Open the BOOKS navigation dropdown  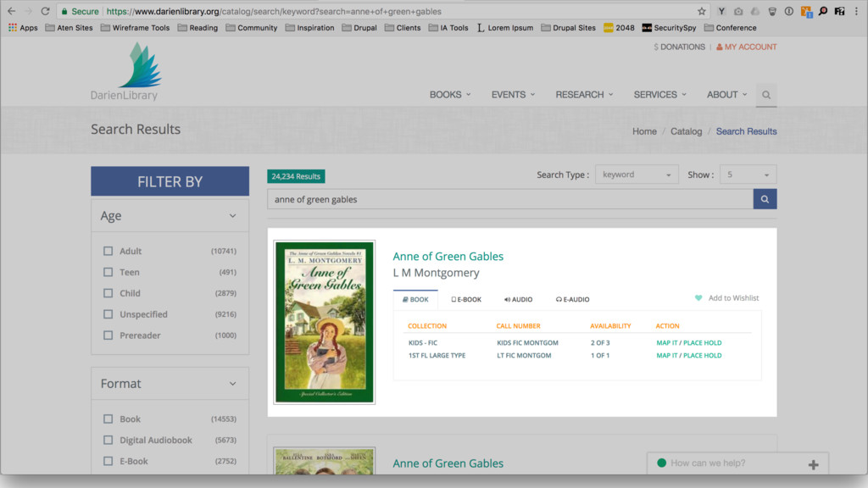(450, 95)
